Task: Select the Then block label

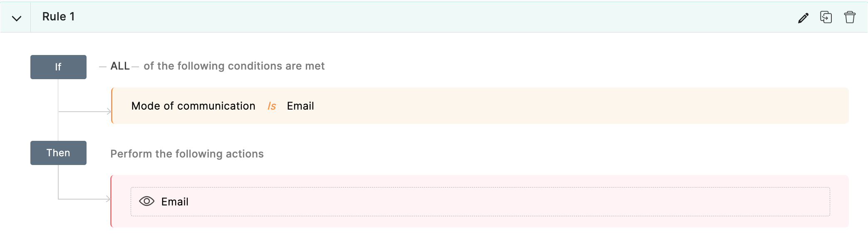Action: click(58, 153)
